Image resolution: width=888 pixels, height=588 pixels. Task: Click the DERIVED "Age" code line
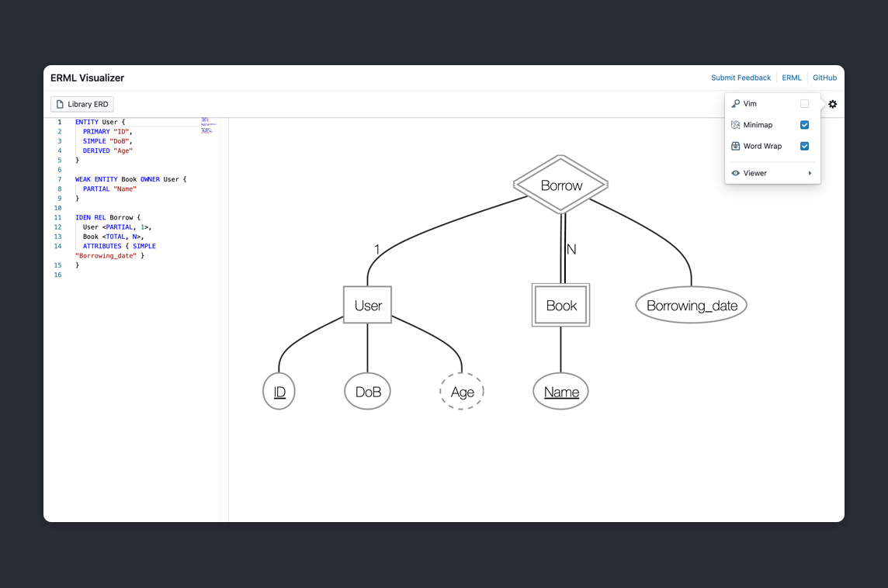(x=108, y=150)
